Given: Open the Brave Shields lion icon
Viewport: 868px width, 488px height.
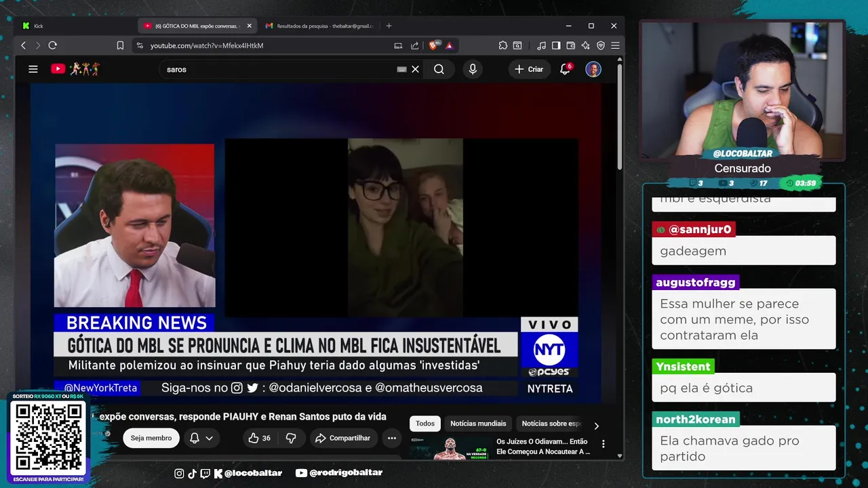Looking at the screenshot, I should point(434,45).
